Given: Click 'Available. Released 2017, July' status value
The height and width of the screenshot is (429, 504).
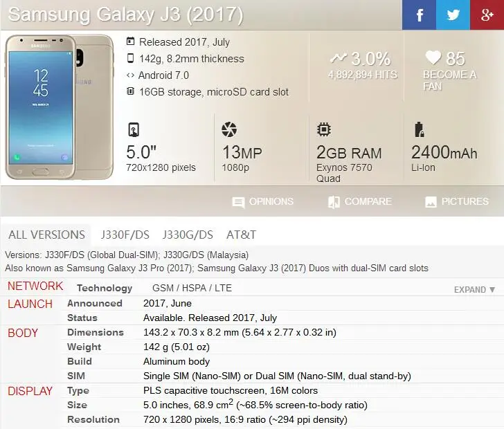Looking at the screenshot, I should point(210,318).
